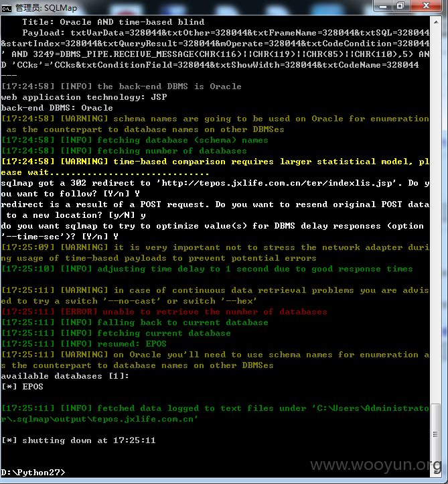
Task: Click the 'back-end DBMS is Oracle' info line
Action: (121, 86)
